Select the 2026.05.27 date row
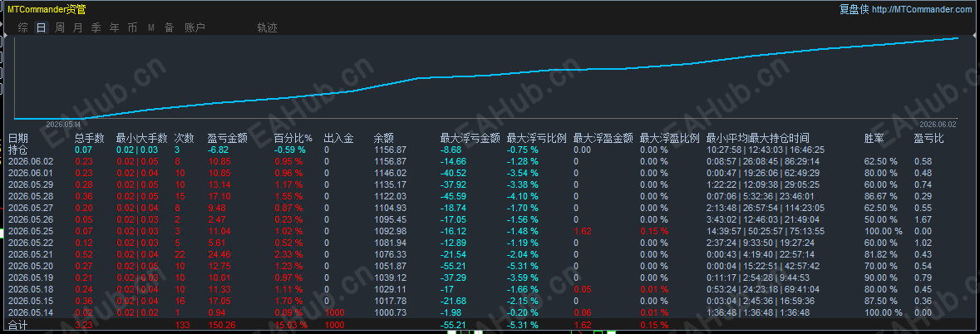Image resolution: width=980 pixels, height=334 pixels. pyautogui.click(x=490, y=208)
